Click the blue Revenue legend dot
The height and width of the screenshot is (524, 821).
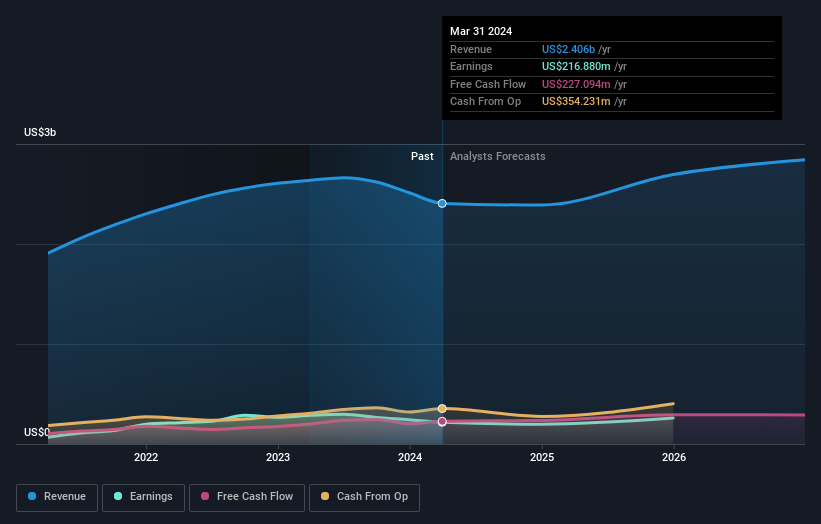[32, 496]
